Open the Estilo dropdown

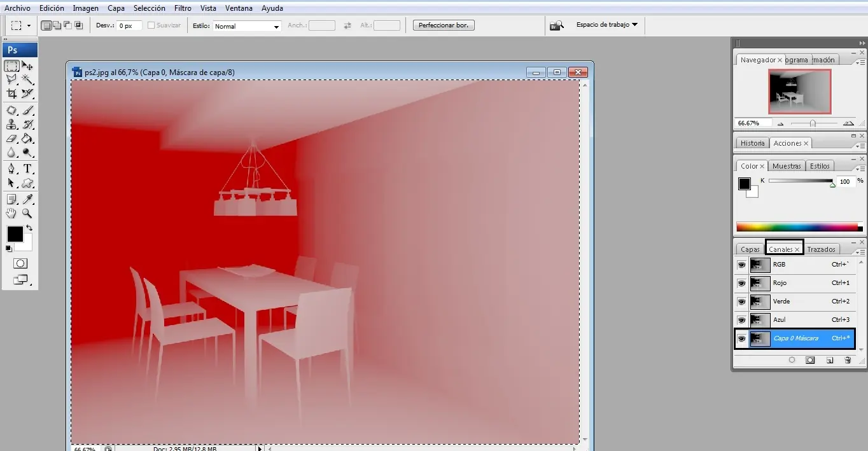pos(247,26)
